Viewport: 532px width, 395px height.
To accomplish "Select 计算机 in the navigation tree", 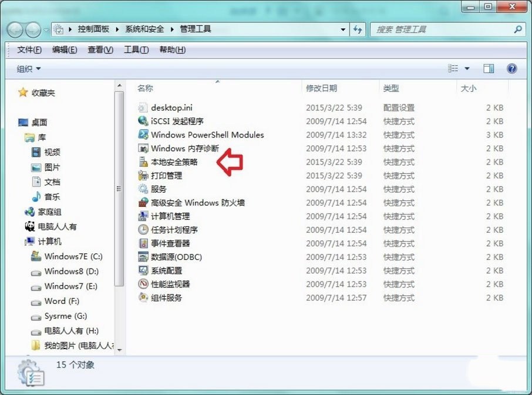I will coord(43,242).
